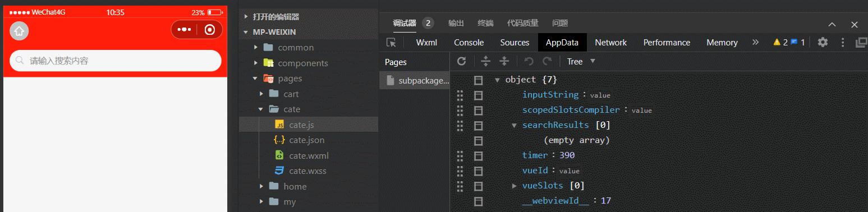Refresh the AppData tree

tap(462, 61)
